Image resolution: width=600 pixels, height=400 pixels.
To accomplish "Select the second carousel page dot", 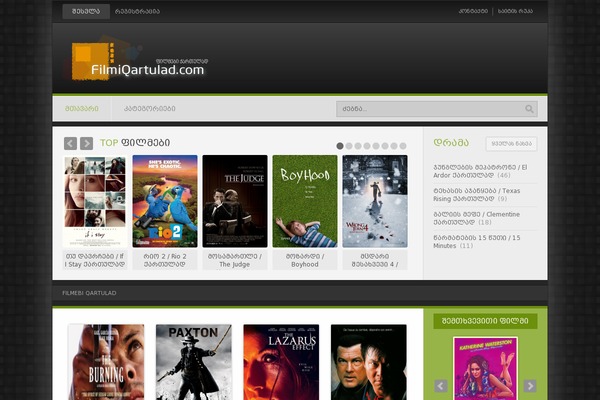I will 349,146.
